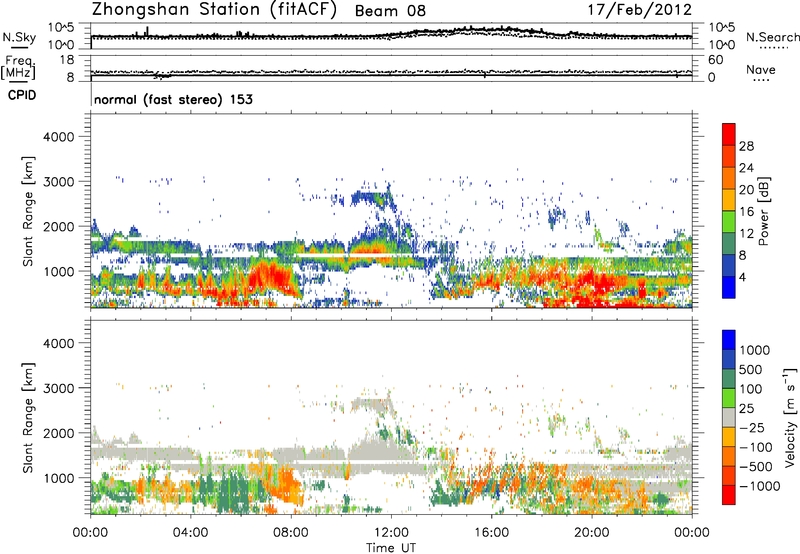Click the '08:00' time tick label
Image resolution: width=800 pixels, height=554 pixels.
291,533
